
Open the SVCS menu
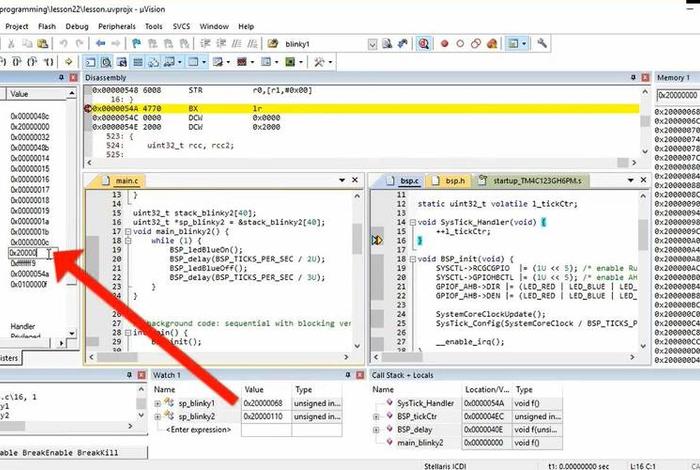(x=181, y=26)
